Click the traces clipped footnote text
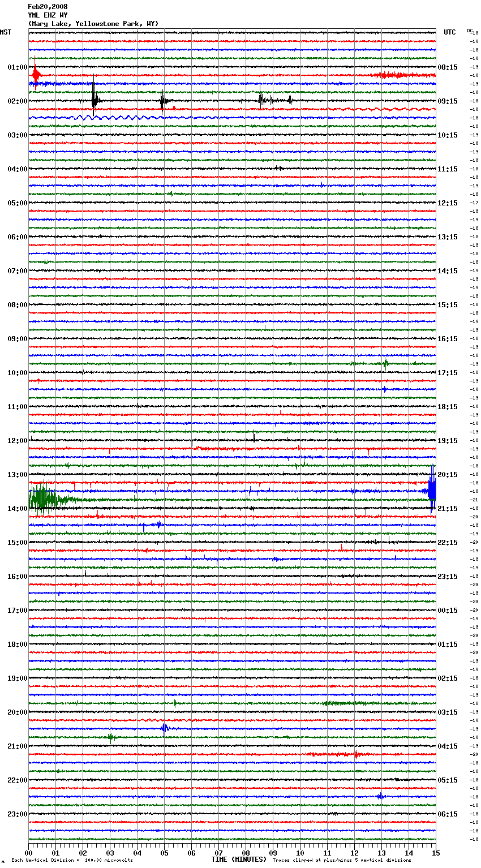The height and width of the screenshot is (868, 481). click(x=342, y=860)
